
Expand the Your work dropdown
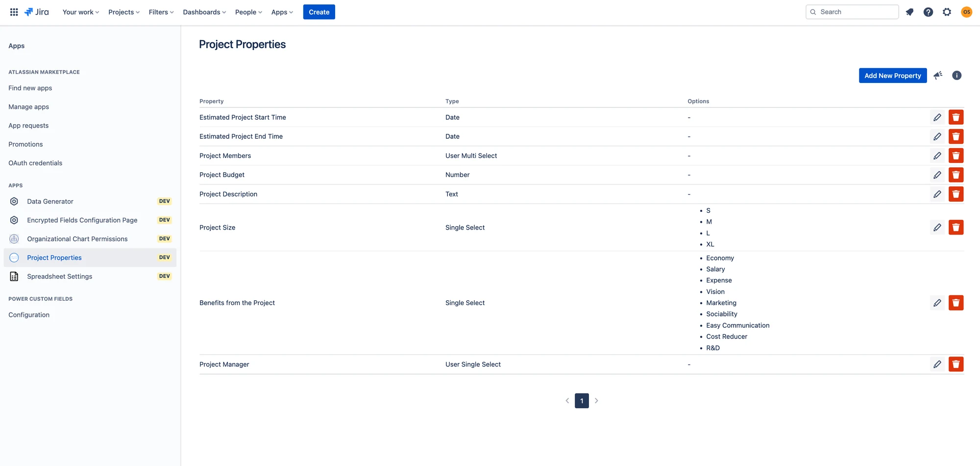(x=81, y=12)
